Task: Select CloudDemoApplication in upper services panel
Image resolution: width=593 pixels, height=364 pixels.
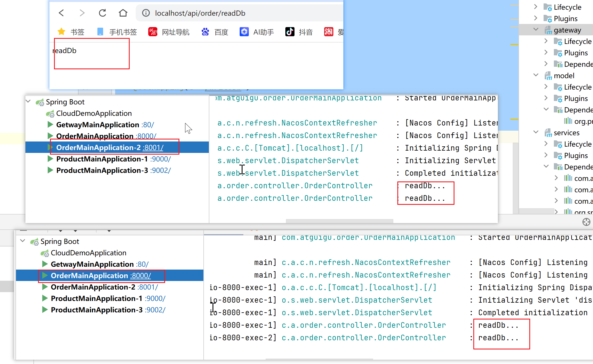Action: (x=94, y=113)
